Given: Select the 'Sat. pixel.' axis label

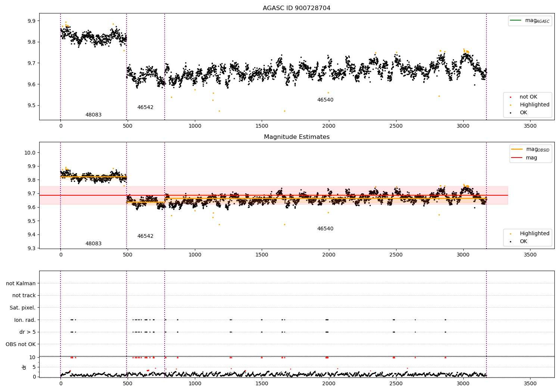Looking at the screenshot, I should coord(22,308).
